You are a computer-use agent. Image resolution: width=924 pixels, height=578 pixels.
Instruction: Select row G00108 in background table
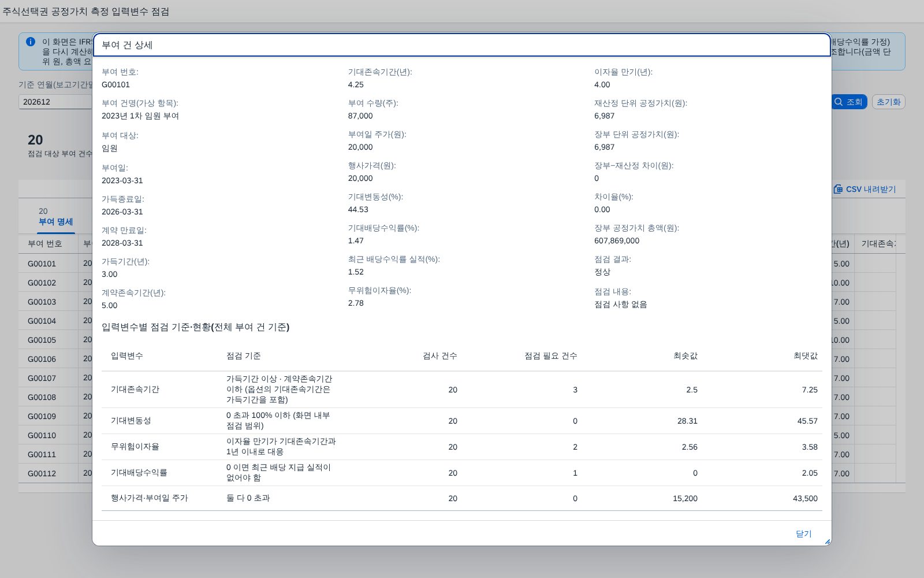pyautogui.click(x=42, y=397)
